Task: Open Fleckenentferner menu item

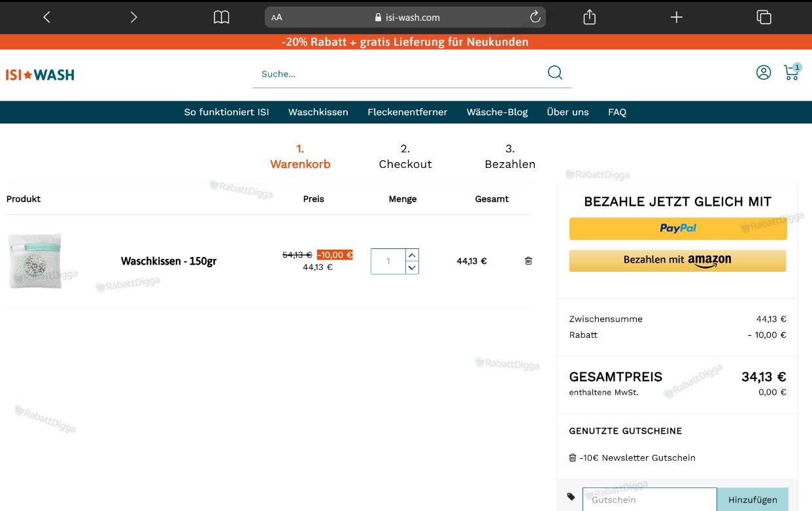Action: pos(407,112)
